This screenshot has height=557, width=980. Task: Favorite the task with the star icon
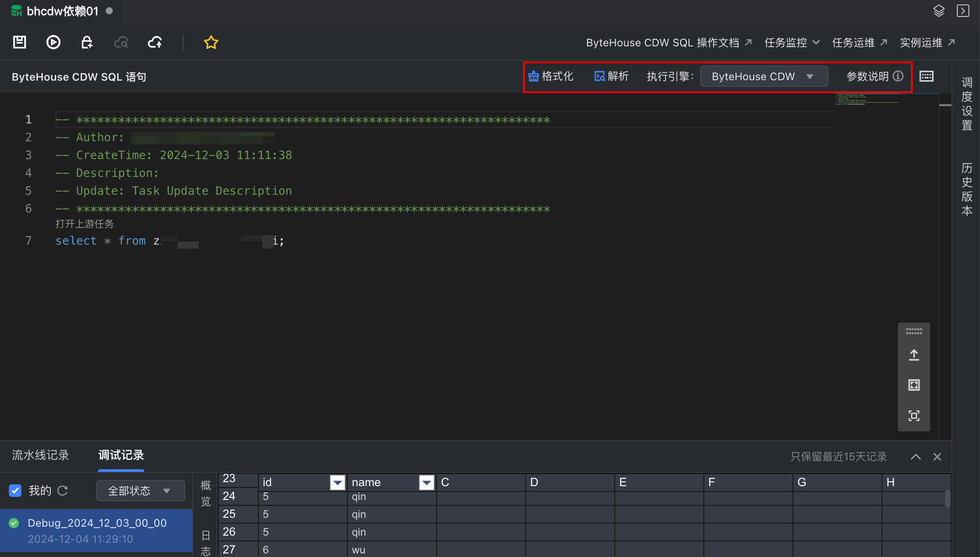pos(211,42)
